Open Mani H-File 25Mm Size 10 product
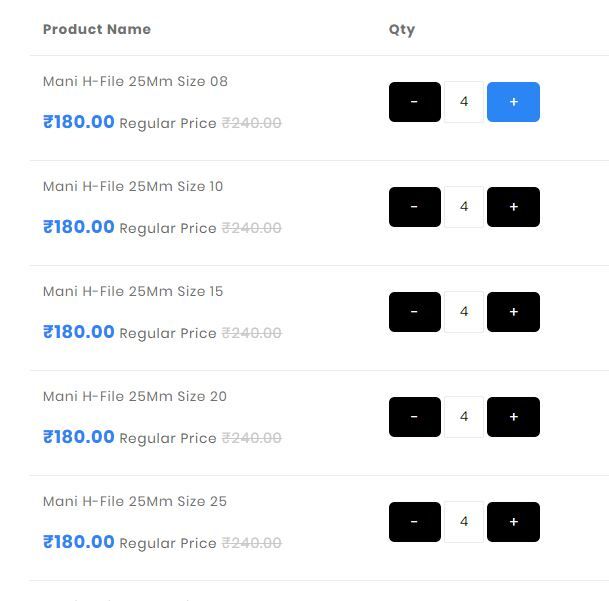This screenshot has height=601, width=609. pos(133,186)
